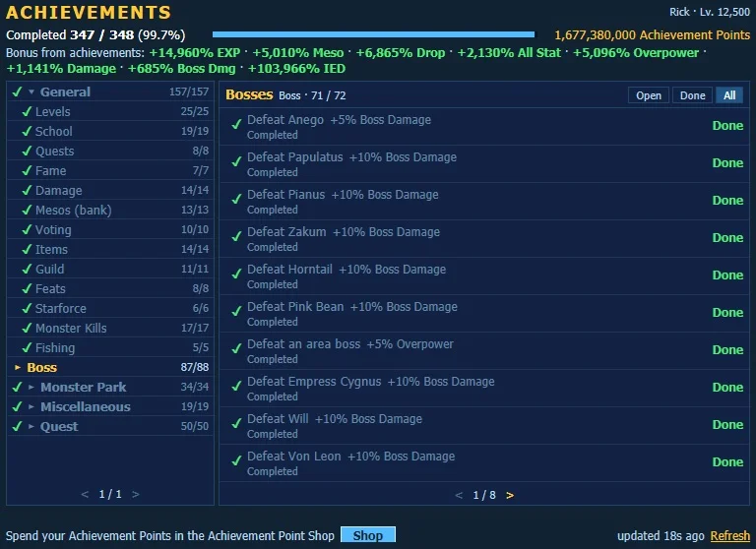This screenshot has height=549, width=756.
Task: Click the '1,677,380,000 Achievement Points' text
Action: (x=653, y=35)
